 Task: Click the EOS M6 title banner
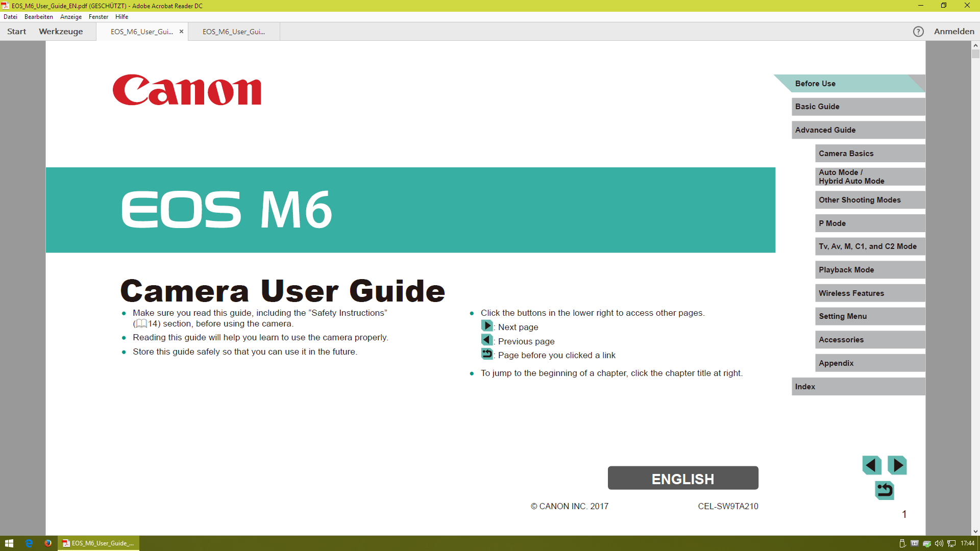click(x=410, y=210)
